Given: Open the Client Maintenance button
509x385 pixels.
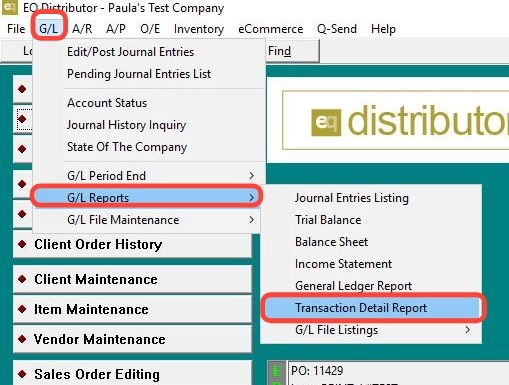Looking at the screenshot, I should [x=132, y=279].
